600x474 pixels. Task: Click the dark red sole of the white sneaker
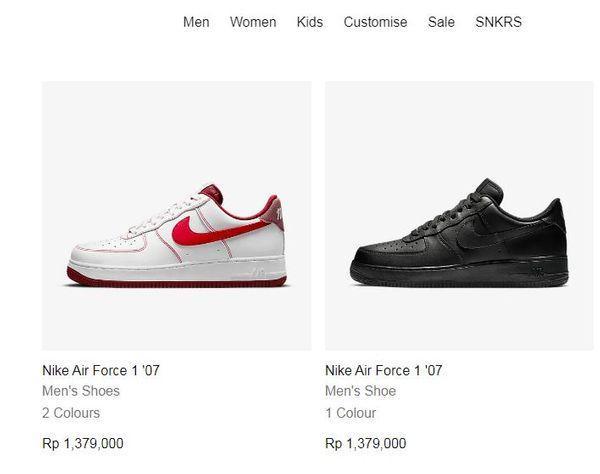[x=176, y=280]
